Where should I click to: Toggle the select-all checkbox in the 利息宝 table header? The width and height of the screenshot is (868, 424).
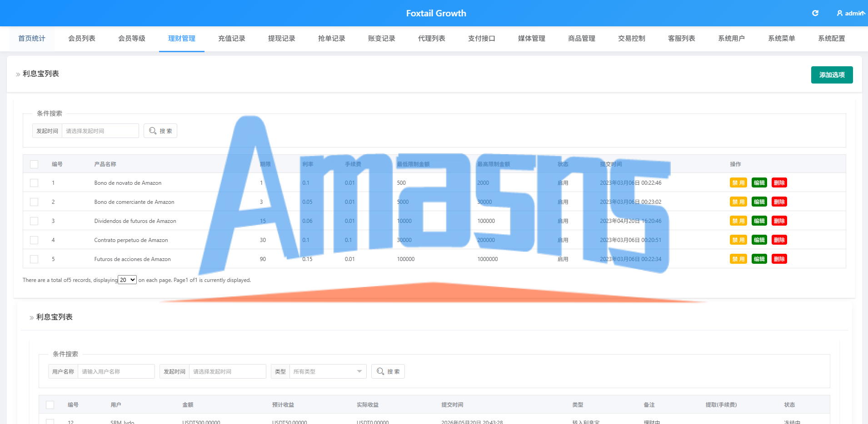coord(34,164)
